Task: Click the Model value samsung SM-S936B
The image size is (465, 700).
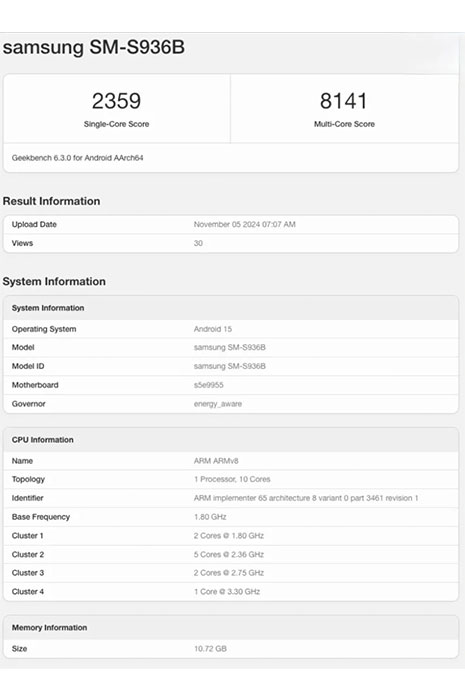Action: click(229, 347)
